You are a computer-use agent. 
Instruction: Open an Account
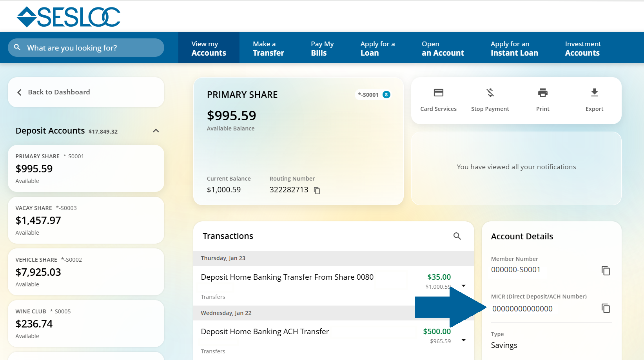(x=443, y=47)
